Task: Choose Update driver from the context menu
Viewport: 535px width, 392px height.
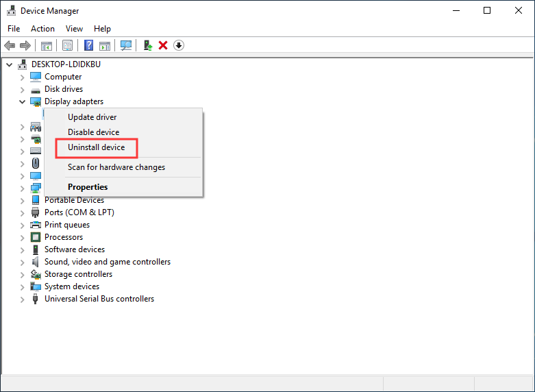Action: click(x=123, y=117)
